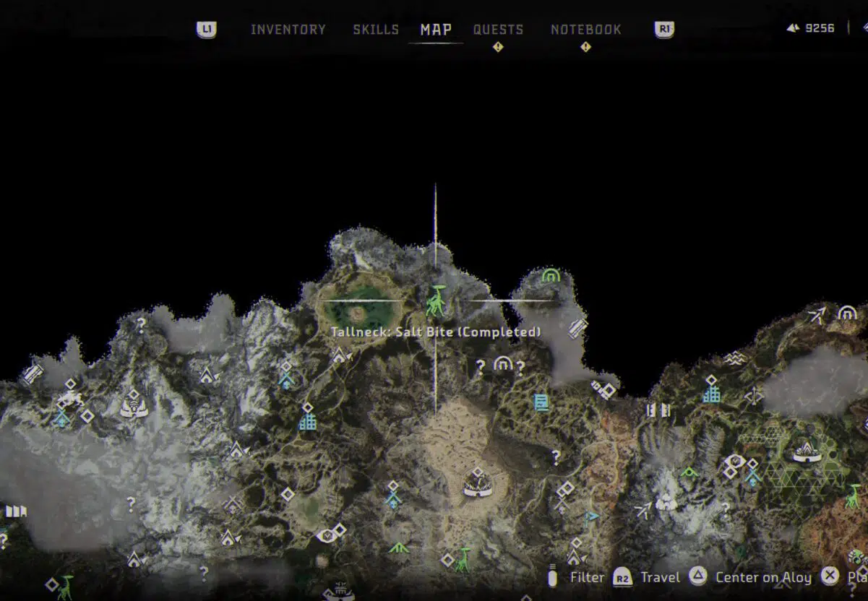Click the alert diamond under NOTEBOOK
This screenshot has width=868, height=601.
pyautogui.click(x=586, y=48)
